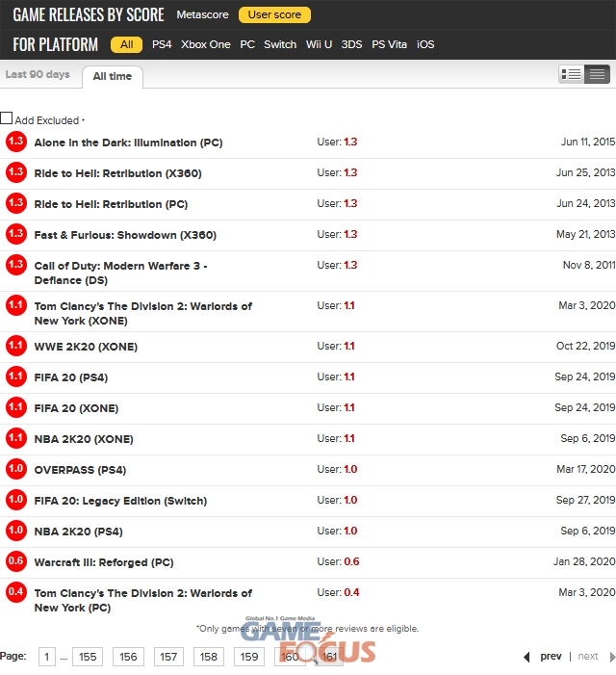Go to page 155

coord(88,657)
